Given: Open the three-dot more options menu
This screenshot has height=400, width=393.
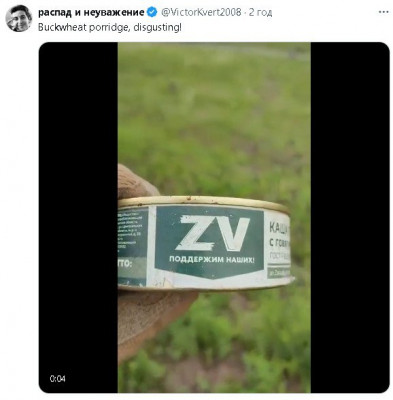Looking at the screenshot, I should (x=384, y=12).
